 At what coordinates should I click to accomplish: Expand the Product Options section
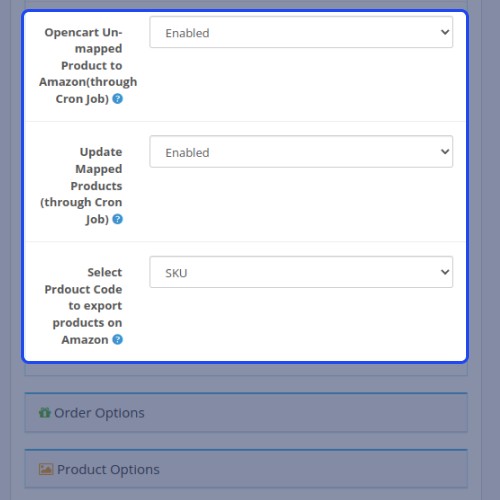246,469
